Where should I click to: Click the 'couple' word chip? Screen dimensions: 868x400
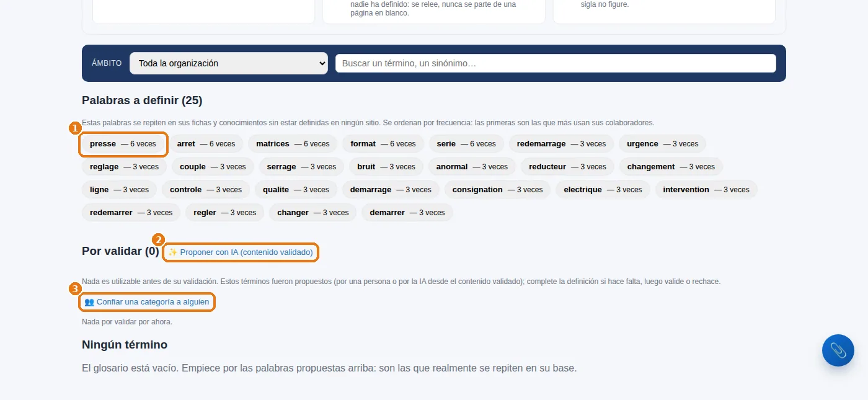[x=213, y=167]
